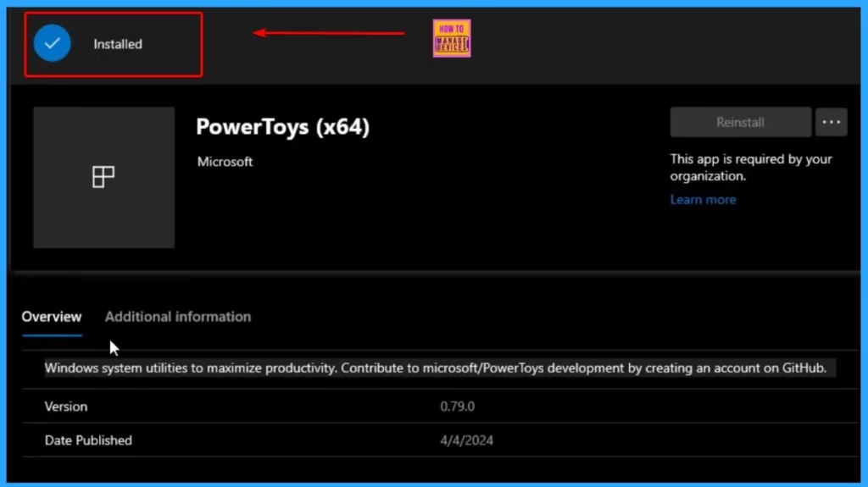Switch to the Additional information tab
This screenshot has height=487, width=868.
point(178,317)
